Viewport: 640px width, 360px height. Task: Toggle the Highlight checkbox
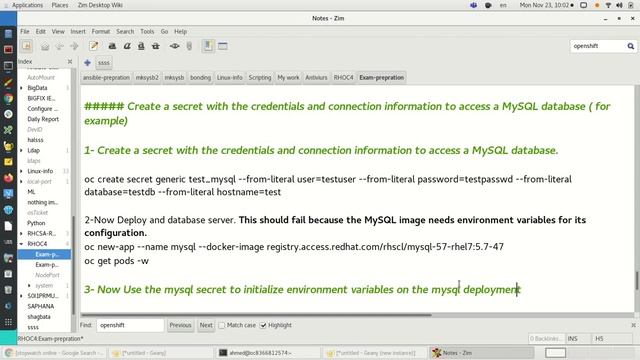pyautogui.click(x=263, y=325)
